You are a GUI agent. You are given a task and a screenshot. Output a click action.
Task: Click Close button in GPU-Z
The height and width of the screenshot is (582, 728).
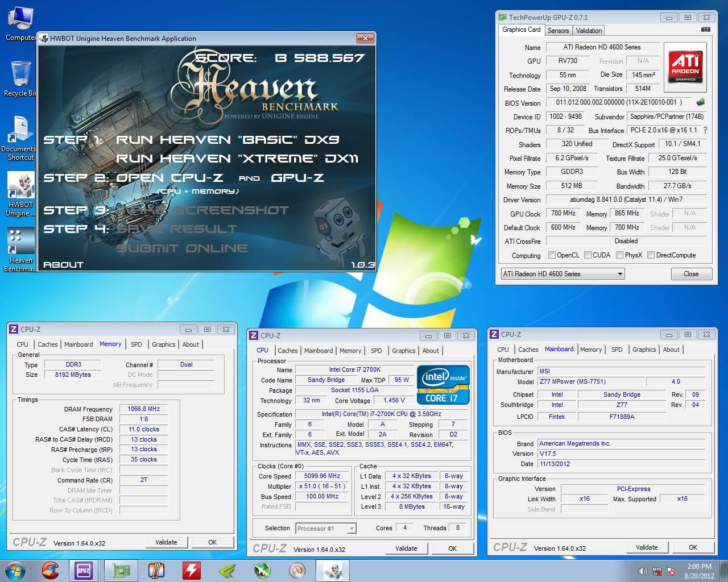click(691, 274)
